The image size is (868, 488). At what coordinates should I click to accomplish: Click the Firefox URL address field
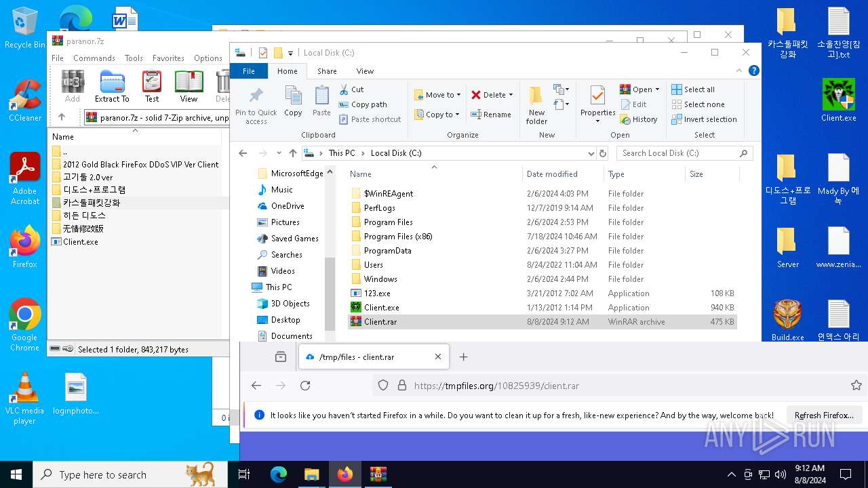610,385
